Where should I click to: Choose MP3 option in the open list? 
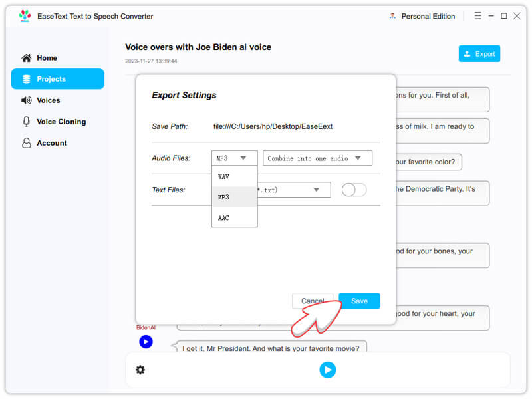235,197
